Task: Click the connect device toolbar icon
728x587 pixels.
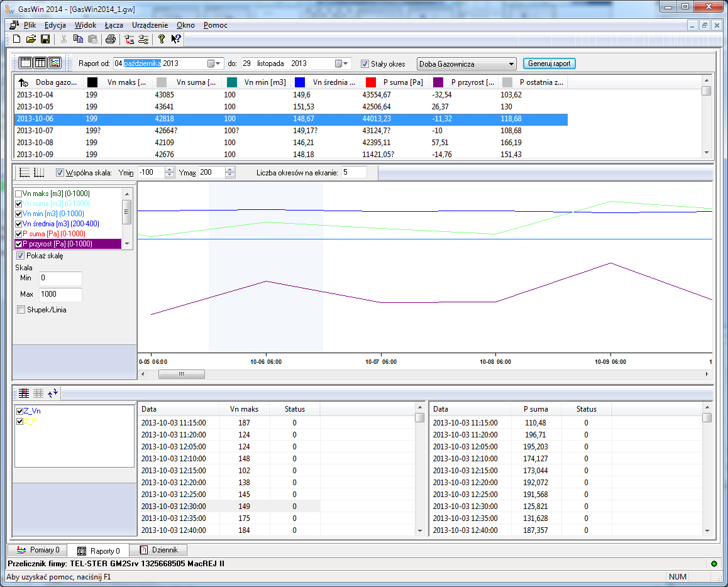Action: point(129,40)
